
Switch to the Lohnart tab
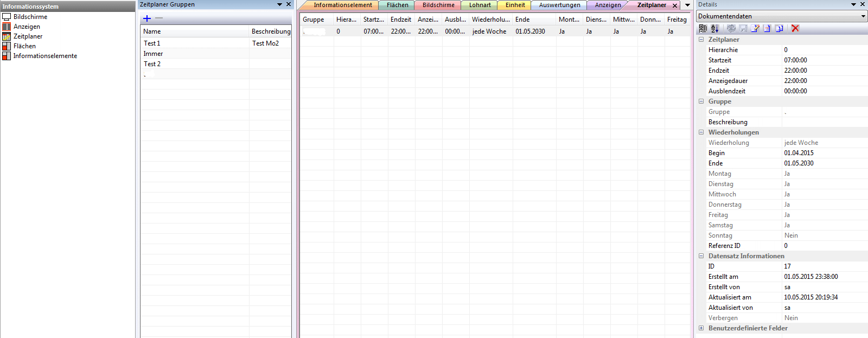click(x=480, y=5)
